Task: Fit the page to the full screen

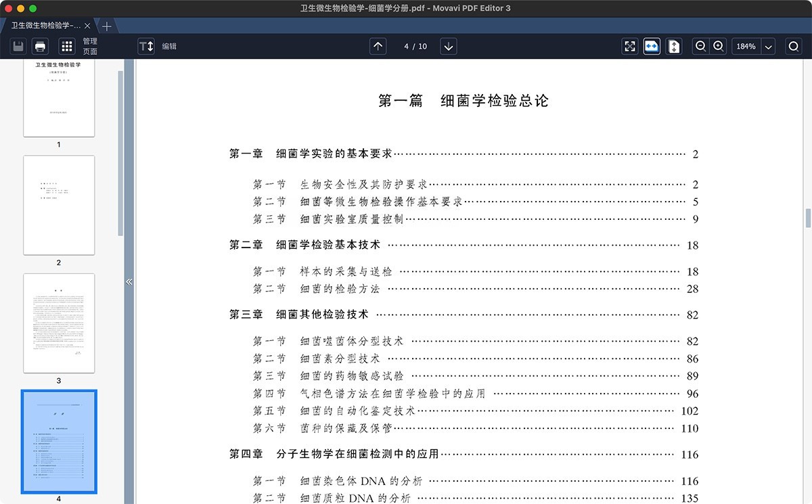Action: [629, 46]
